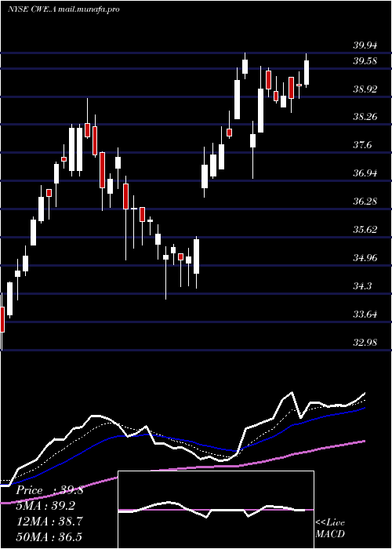Click the 39.94 price axis label
This screenshot has width=392, height=549.
point(365,45)
